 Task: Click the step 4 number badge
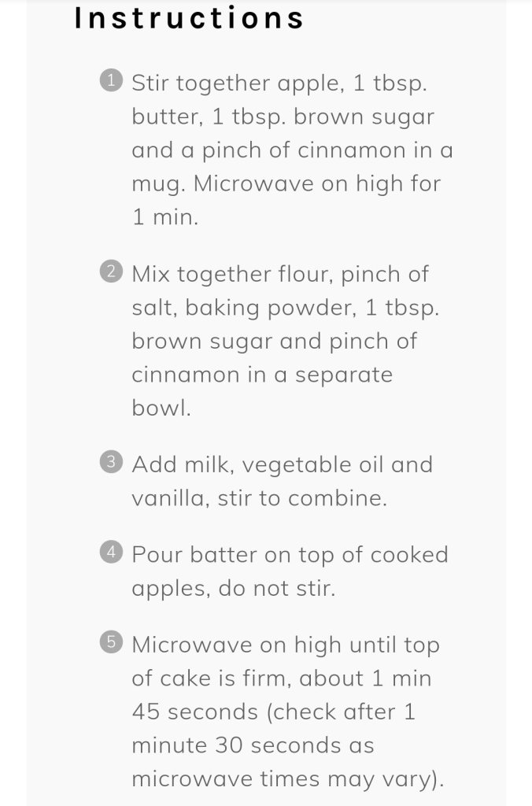click(x=113, y=553)
